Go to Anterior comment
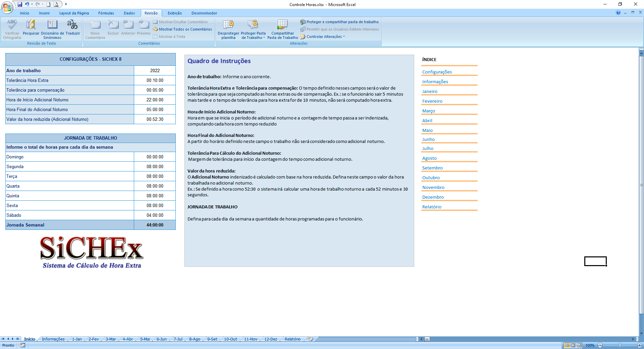Viewport: 644px width, 349px height. click(x=128, y=27)
